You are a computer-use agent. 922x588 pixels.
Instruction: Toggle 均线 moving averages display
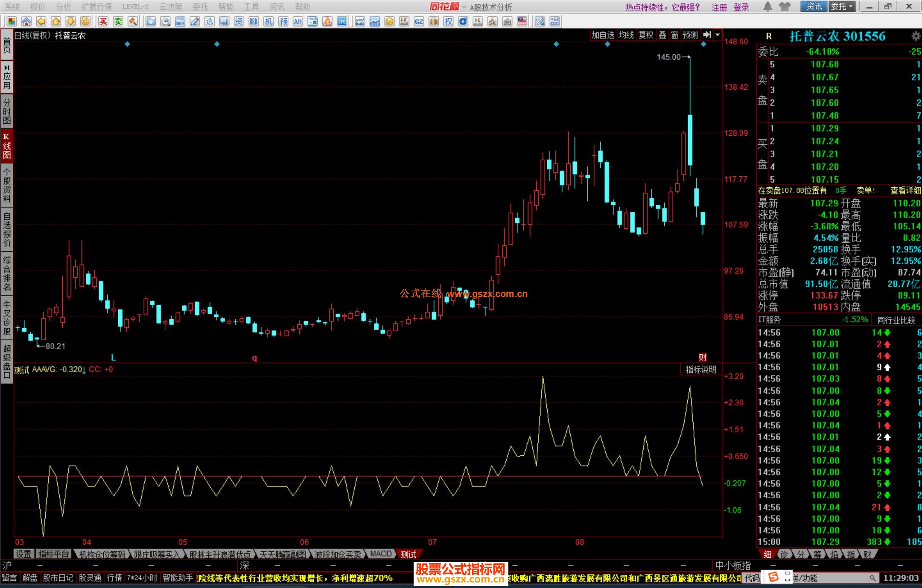pos(626,35)
